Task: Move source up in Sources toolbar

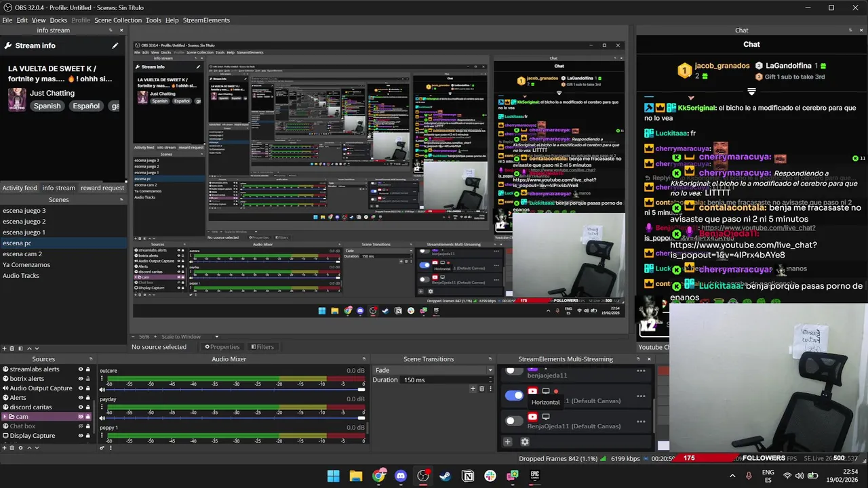Action: click(x=28, y=447)
